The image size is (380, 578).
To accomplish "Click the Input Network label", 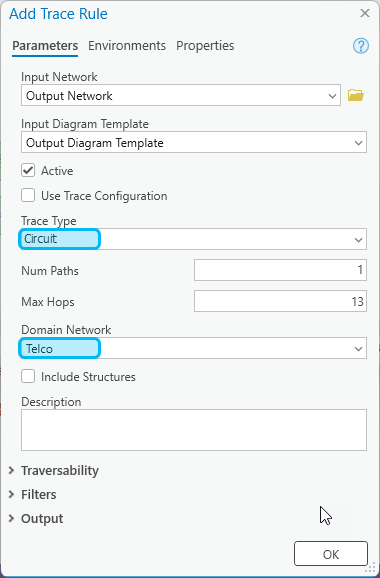I will [x=59, y=77].
